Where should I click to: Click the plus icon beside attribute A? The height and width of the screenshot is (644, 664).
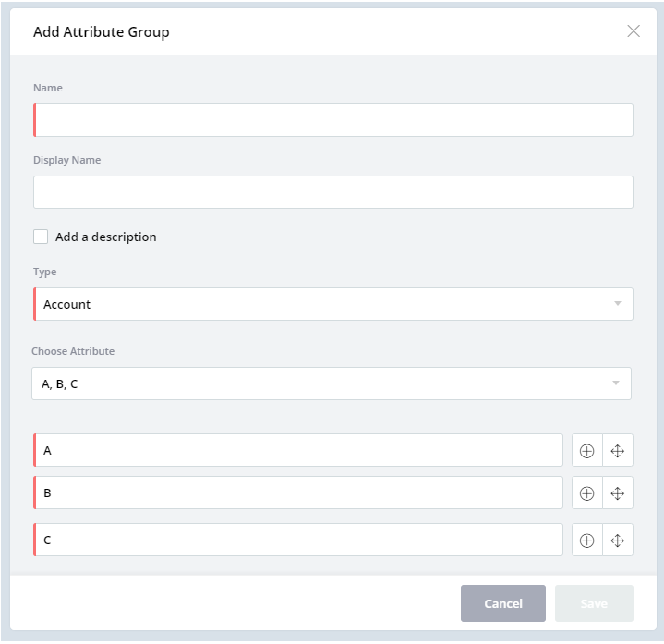pyautogui.click(x=586, y=451)
